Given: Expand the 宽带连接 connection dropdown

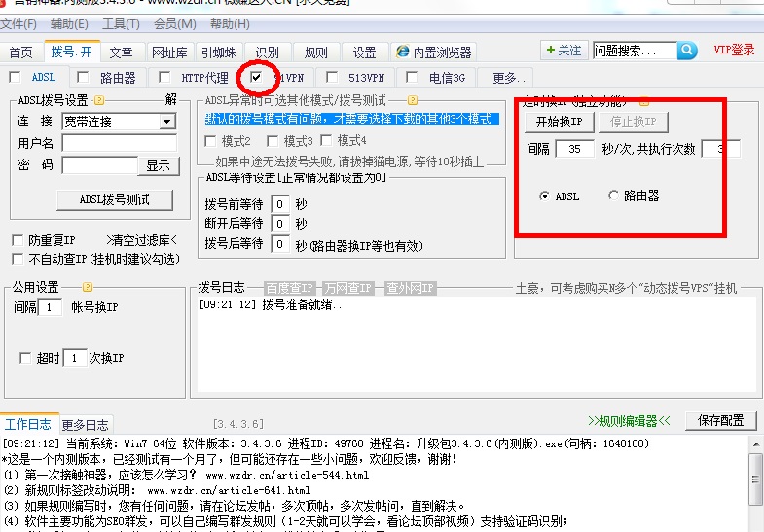Looking at the screenshot, I should pyautogui.click(x=167, y=122).
